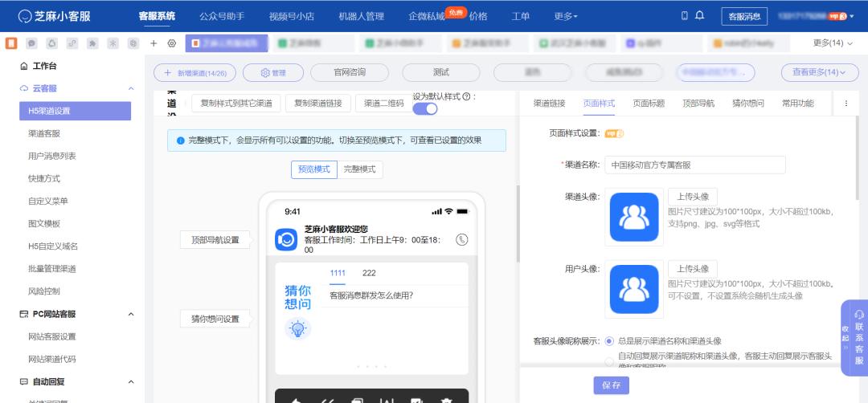868x403 pixels.
Task: Click the help icon beside 设为默认样式
Action: click(x=466, y=96)
